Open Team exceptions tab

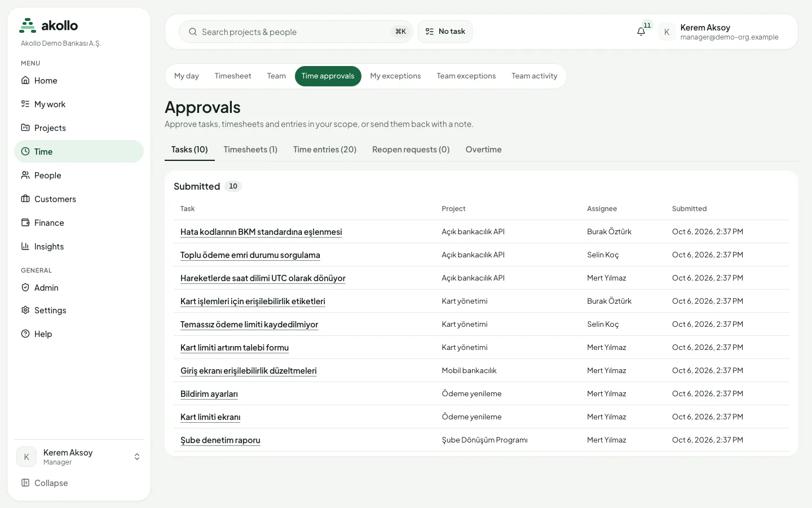[466, 76]
